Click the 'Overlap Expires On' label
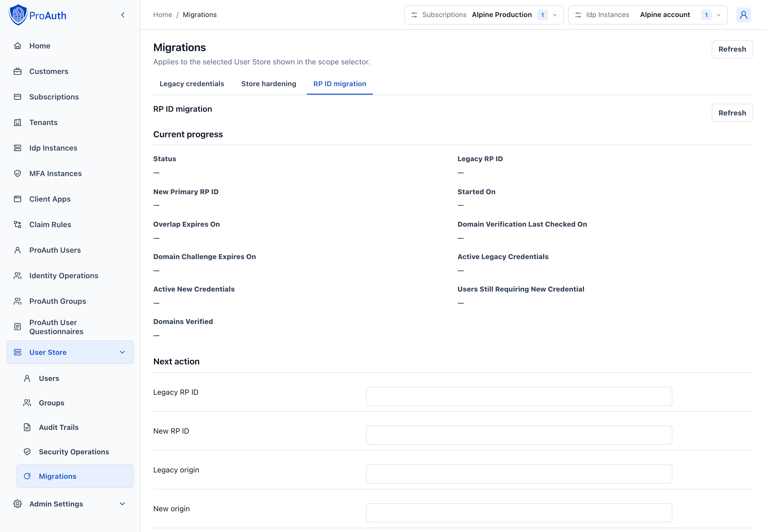The image size is (766, 532). tap(186, 224)
